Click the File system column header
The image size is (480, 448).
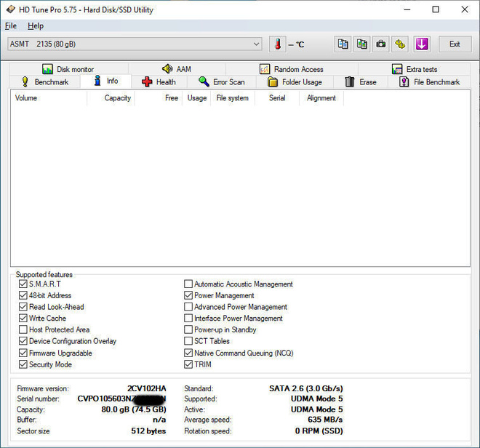click(x=232, y=98)
